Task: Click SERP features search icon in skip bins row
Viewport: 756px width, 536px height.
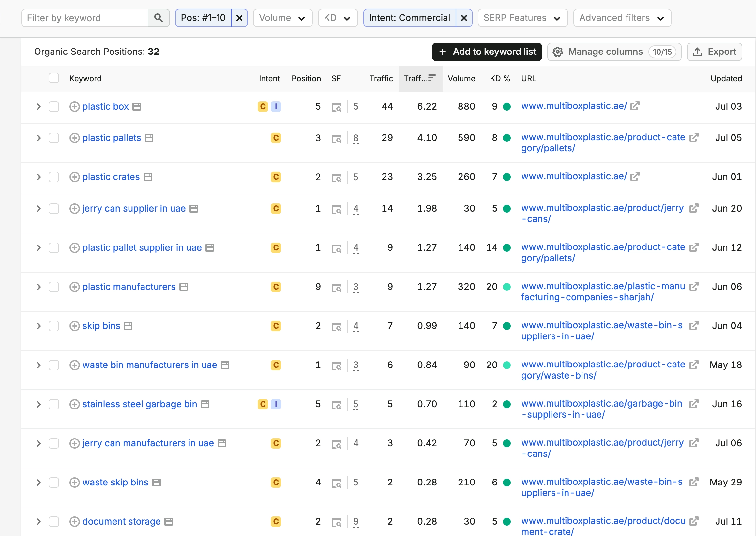Action: click(x=336, y=327)
